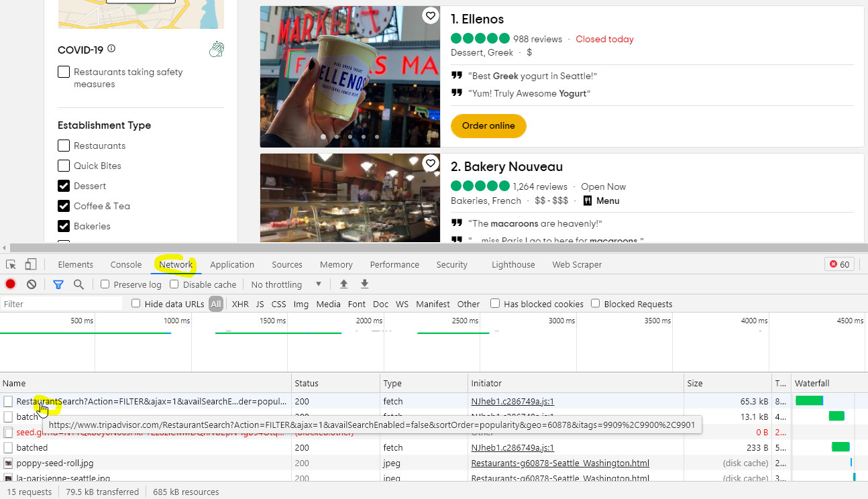The width and height of the screenshot is (868, 499).
Task: Open the No throttling dropdown
Action: (286, 284)
